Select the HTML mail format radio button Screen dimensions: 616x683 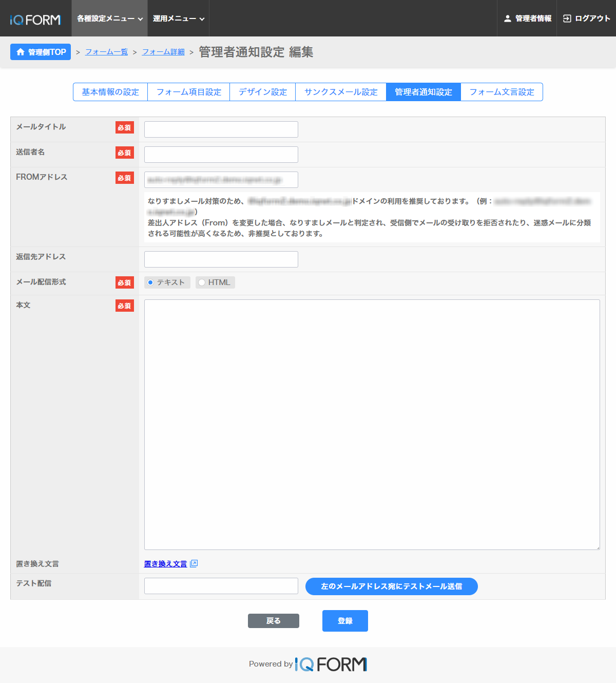[x=202, y=282]
